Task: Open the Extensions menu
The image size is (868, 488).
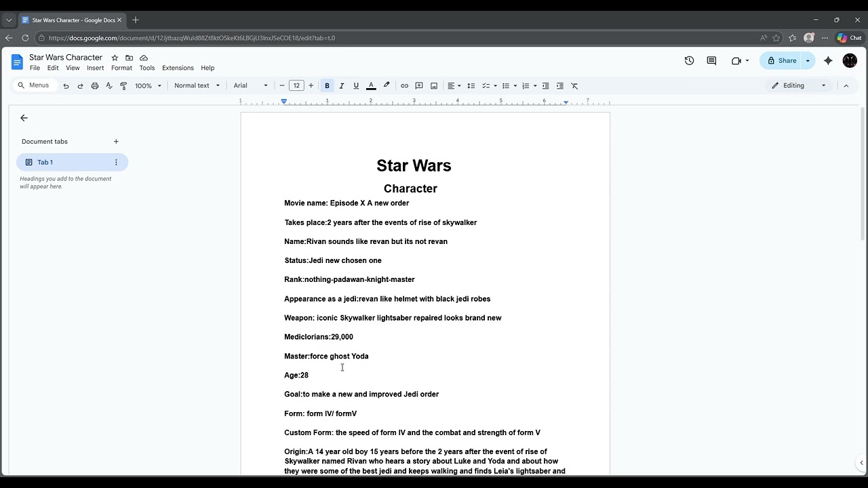Action: 178,68
